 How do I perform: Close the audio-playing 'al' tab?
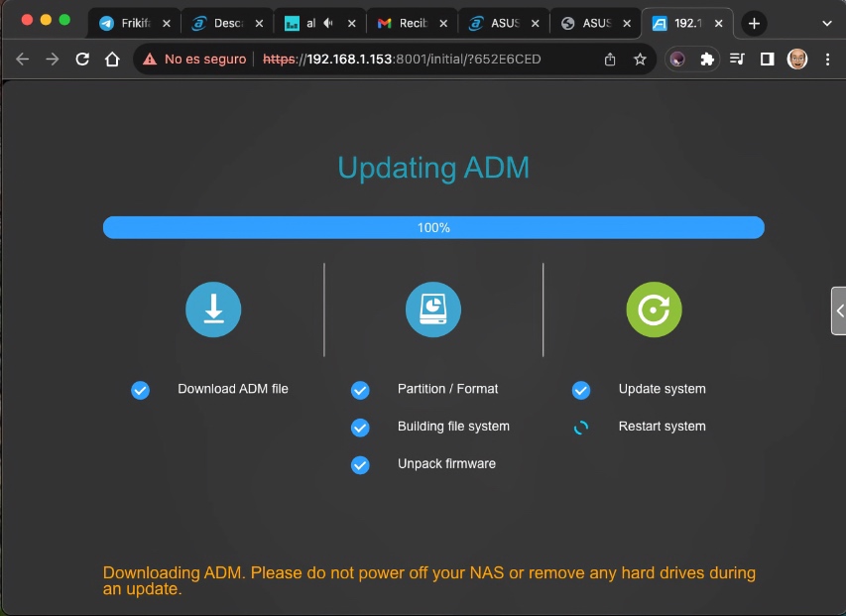352,23
